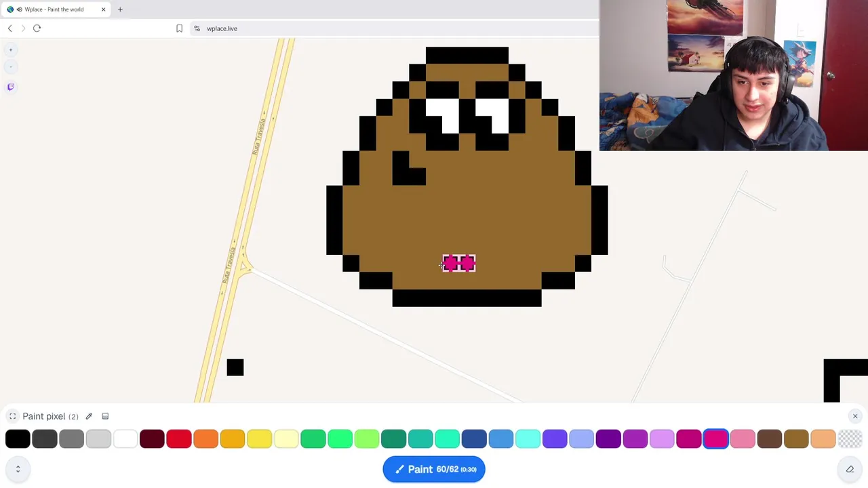Click the bookmark icon in address bar
Image resolution: width=868 pixels, height=488 pixels.
point(179,28)
